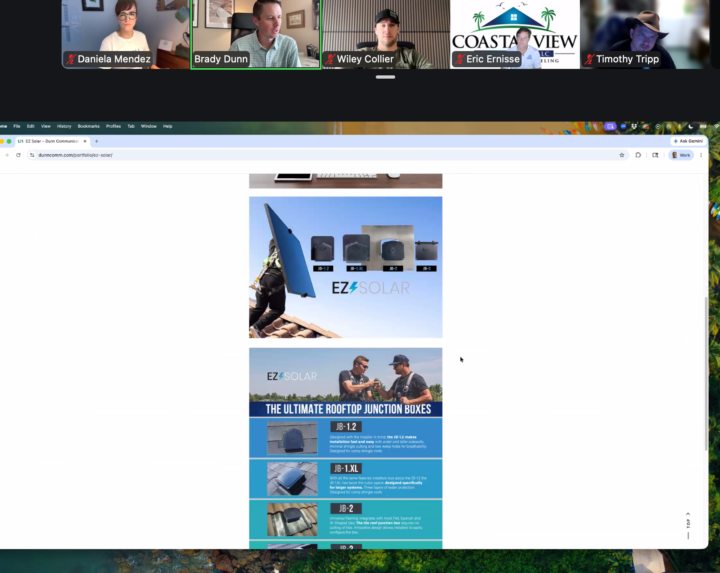Click the purple screen-share icon in menu bar
Screen dimensions: 720x573
click(610, 126)
